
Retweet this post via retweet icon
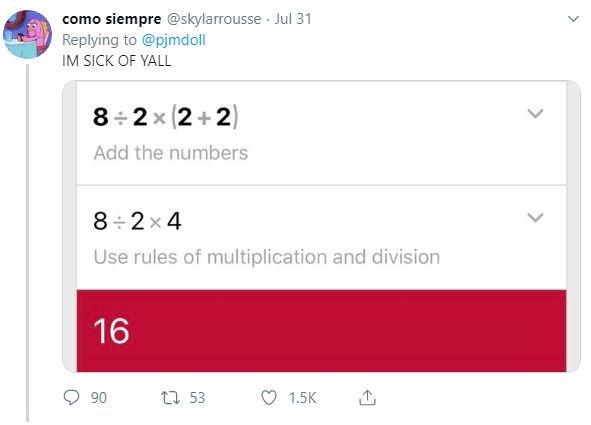(x=170, y=398)
